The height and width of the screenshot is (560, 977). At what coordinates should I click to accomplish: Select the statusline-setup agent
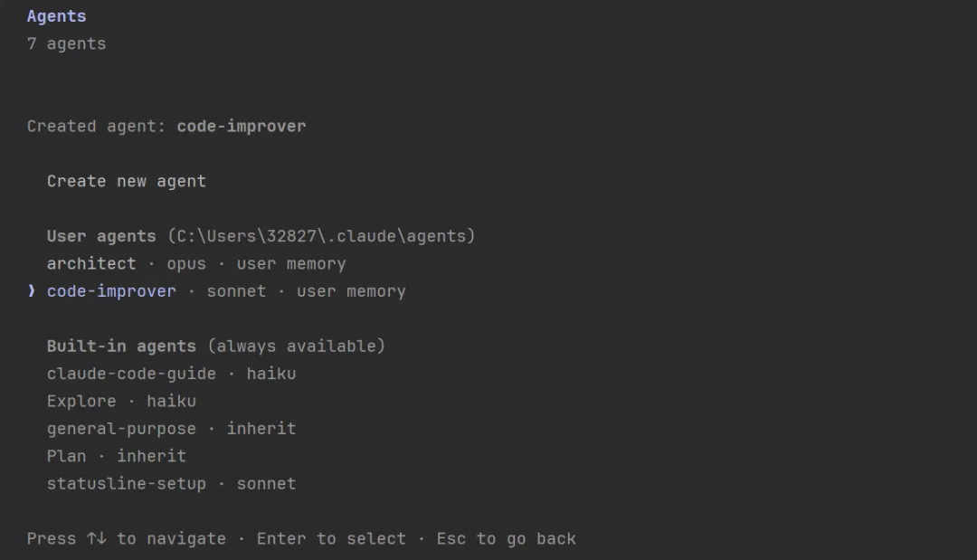[127, 484]
